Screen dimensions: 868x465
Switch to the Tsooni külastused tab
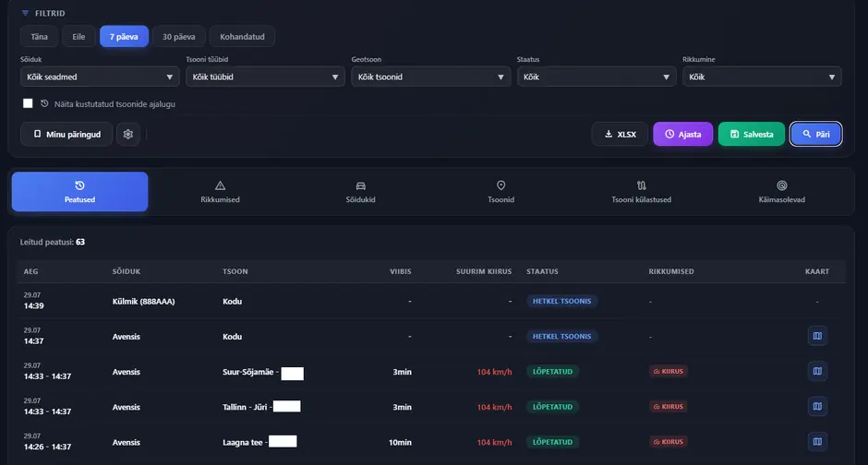click(x=641, y=192)
